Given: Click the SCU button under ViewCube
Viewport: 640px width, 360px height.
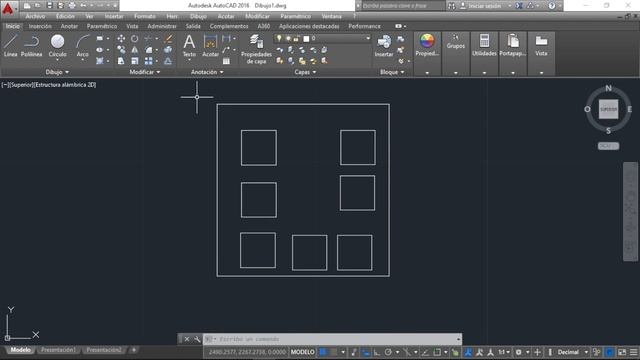Looking at the screenshot, I should tap(608, 146).
